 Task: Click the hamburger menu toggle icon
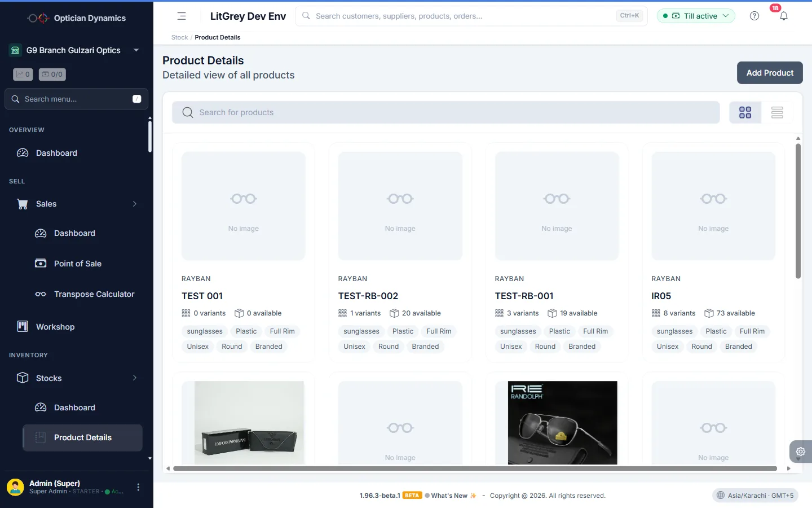pyautogui.click(x=182, y=16)
